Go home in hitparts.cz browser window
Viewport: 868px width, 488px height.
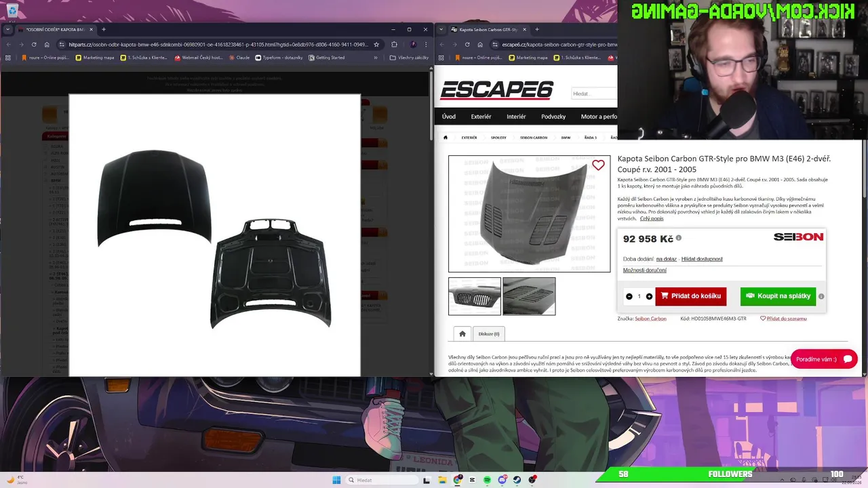(47, 45)
